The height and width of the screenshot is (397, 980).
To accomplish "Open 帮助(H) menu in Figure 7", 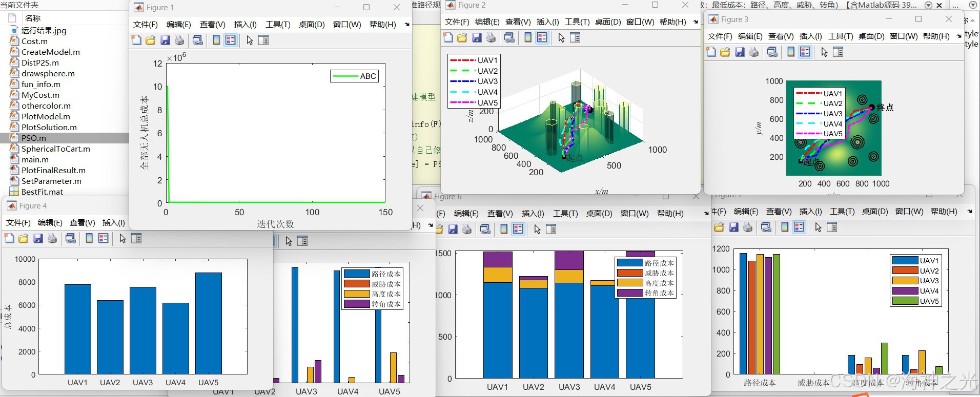I will point(944,211).
